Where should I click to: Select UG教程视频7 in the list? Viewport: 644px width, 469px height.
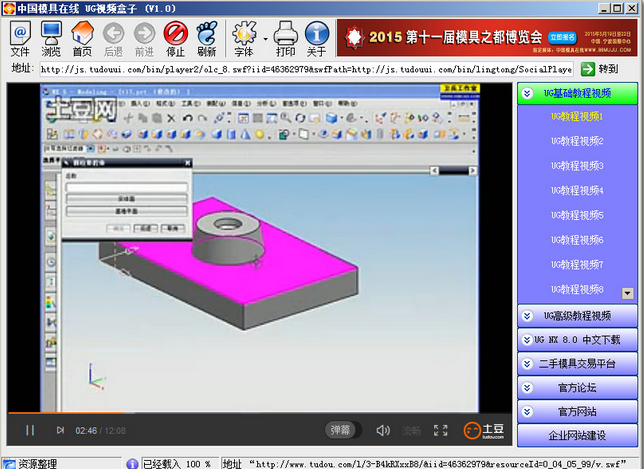click(x=577, y=264)
